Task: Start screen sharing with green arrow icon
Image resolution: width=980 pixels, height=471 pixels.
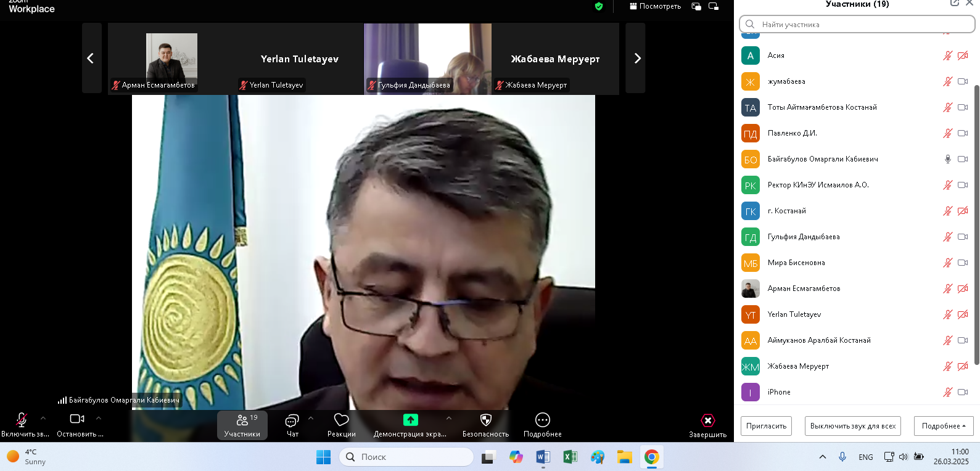Action: (x=410, y=420)
